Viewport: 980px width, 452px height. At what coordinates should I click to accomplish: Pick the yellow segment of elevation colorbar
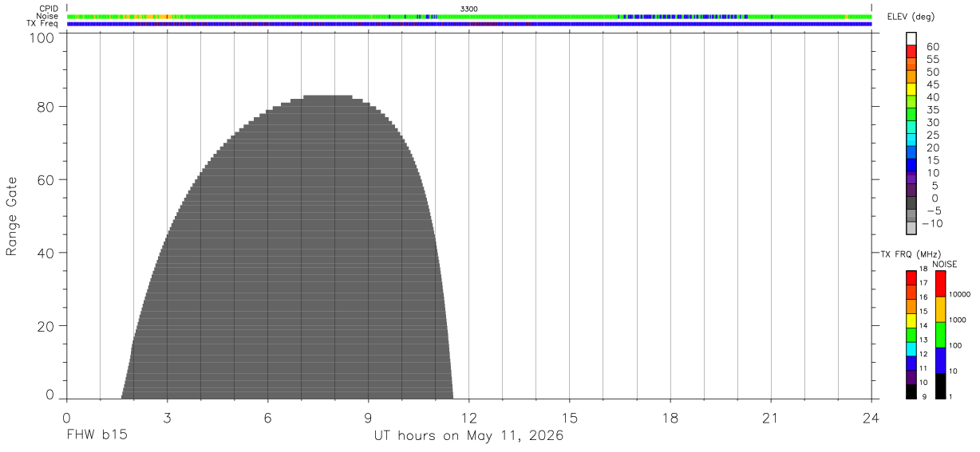coord(911,88)
